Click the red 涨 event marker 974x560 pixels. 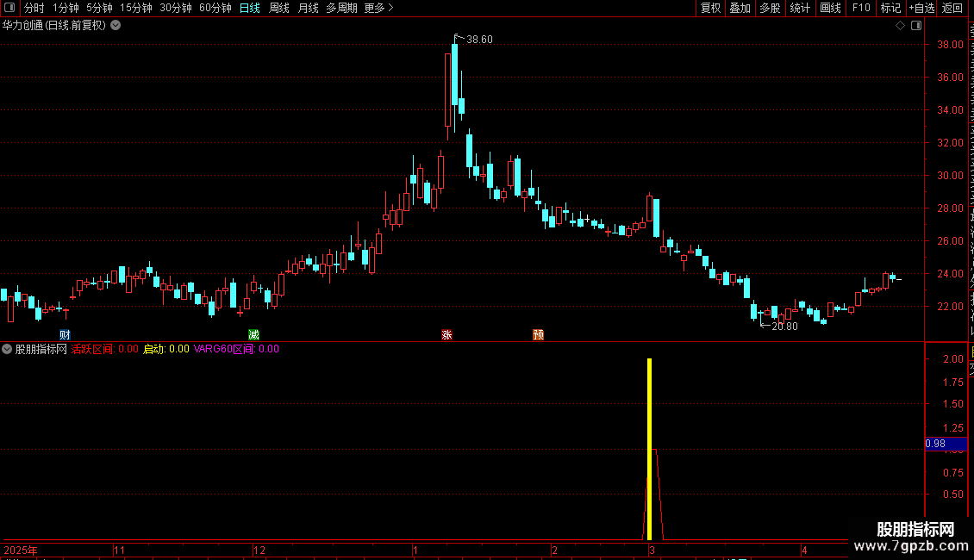(x=446, y=334)
